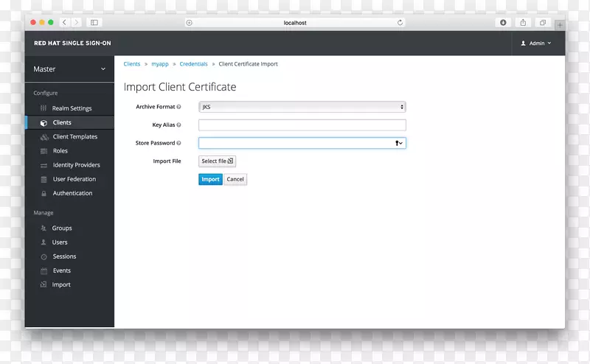Click the Events calendar icon
The height and width of the screenshot is (364, 590).
(44, 270)
